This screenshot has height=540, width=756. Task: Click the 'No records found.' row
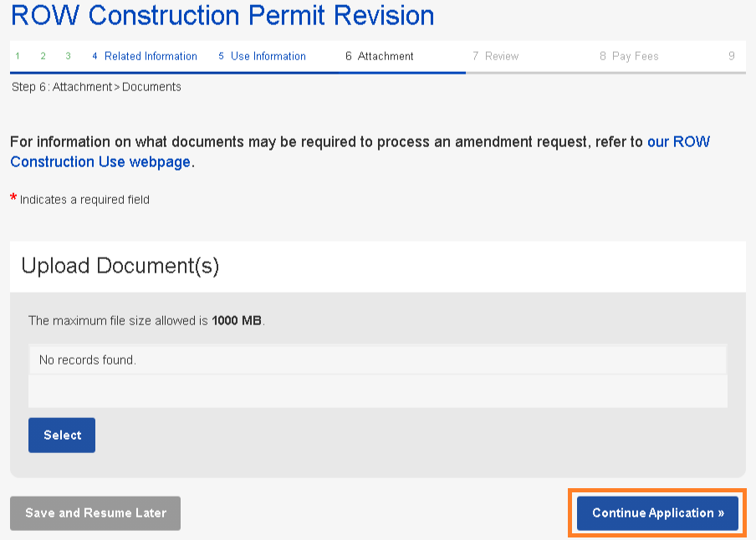[377, 360]
